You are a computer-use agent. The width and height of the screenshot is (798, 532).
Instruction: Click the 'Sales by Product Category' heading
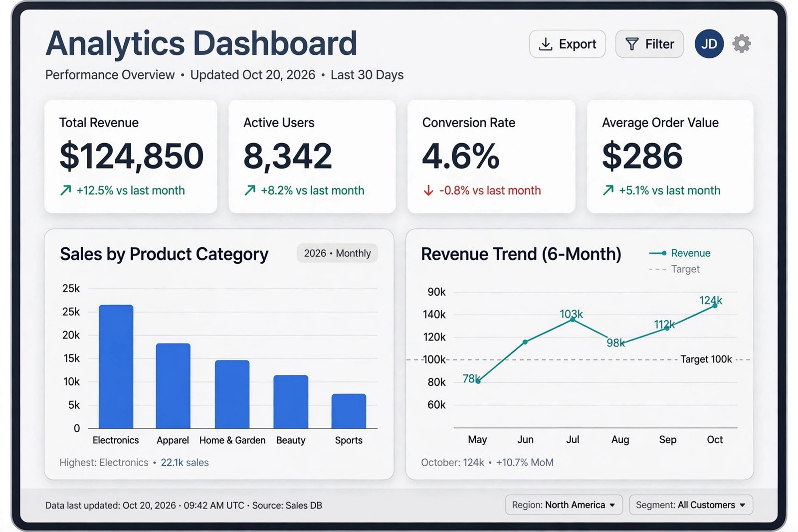(x=164, y=254)
